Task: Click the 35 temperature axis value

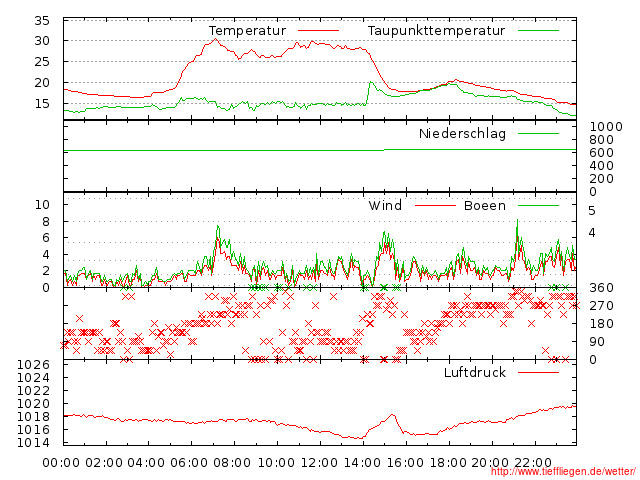Action: click(x=42, y=20)
